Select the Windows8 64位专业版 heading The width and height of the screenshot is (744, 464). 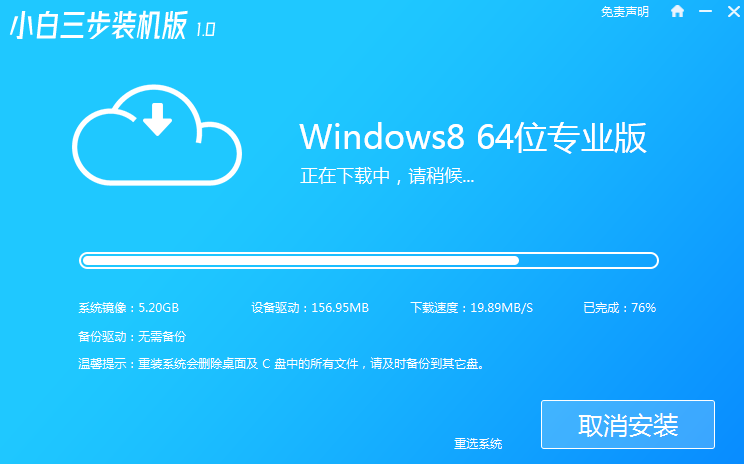(x=472, y=137)
